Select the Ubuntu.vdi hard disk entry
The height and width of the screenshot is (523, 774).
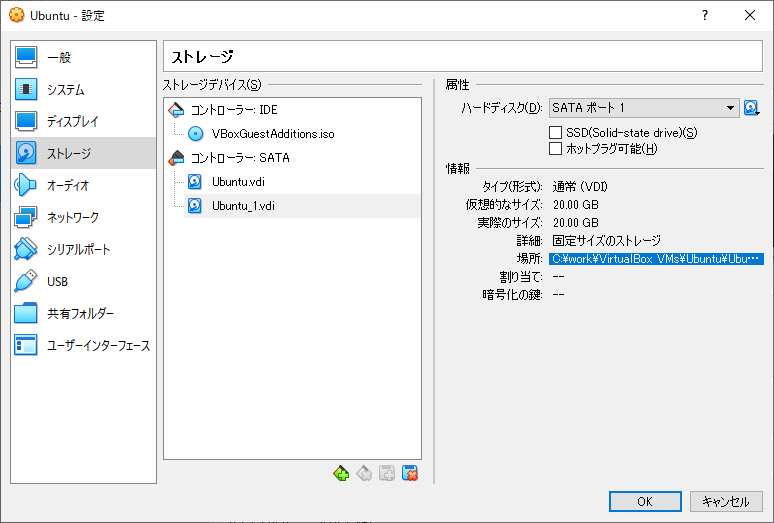(238, 182)
